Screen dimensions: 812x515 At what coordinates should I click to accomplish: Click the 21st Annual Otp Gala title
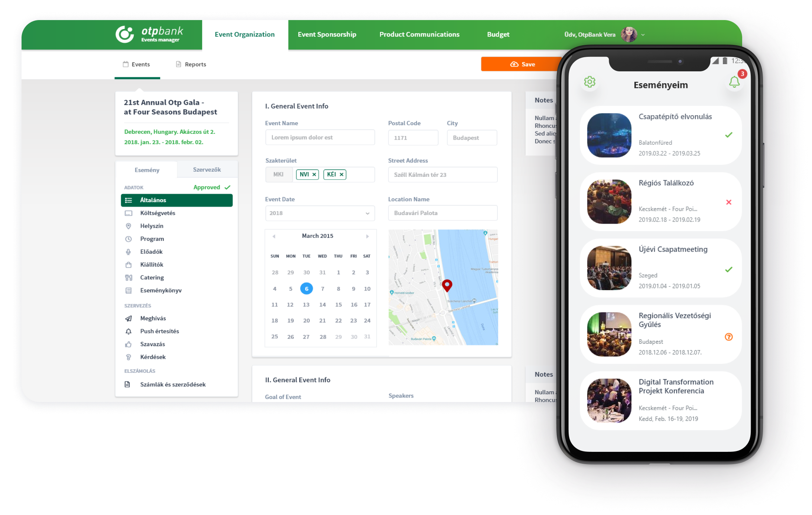click(170, 107)
